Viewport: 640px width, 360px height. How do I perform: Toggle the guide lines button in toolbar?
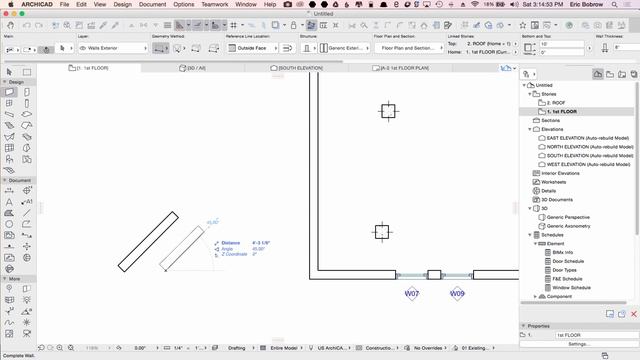coord(180,25)
